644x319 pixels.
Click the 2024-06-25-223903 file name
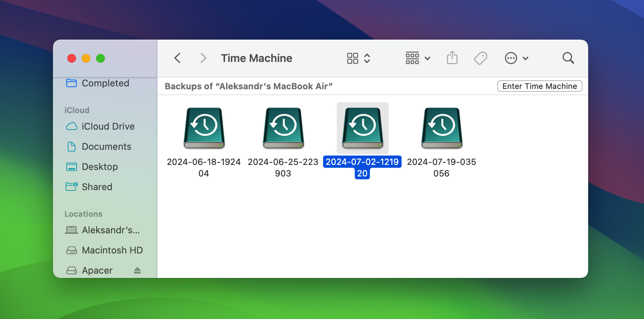[x=283, y=167]
